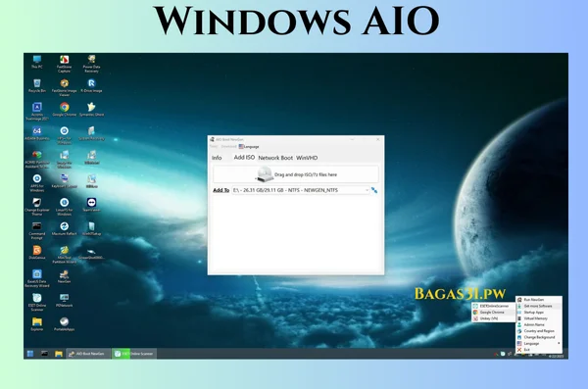Launch LinuxFS for Windows
Image resolution: width=588 pixels, height=389 pixels.
click(x=64, y=207)
